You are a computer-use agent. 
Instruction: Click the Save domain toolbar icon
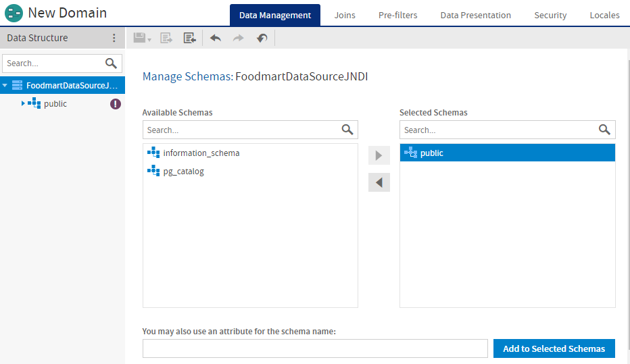(139, 38)
